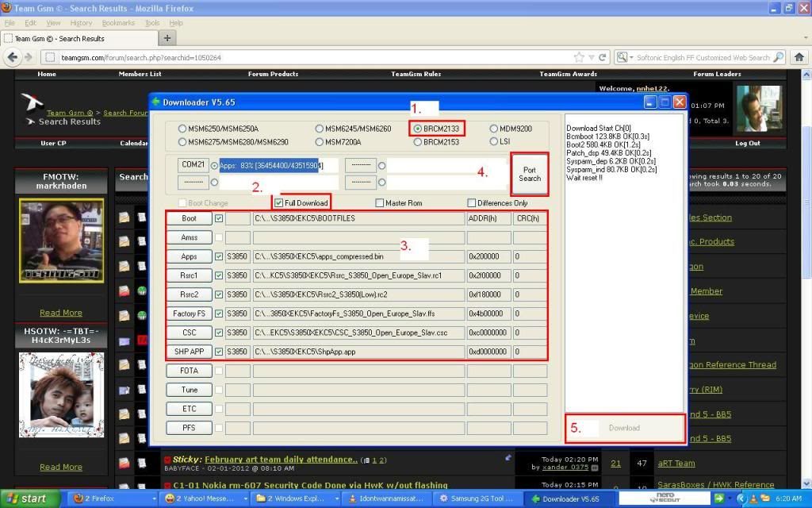Bookmark this page with the star icon
This screenshot has height=508, width=812.
[x=579, y=57]
